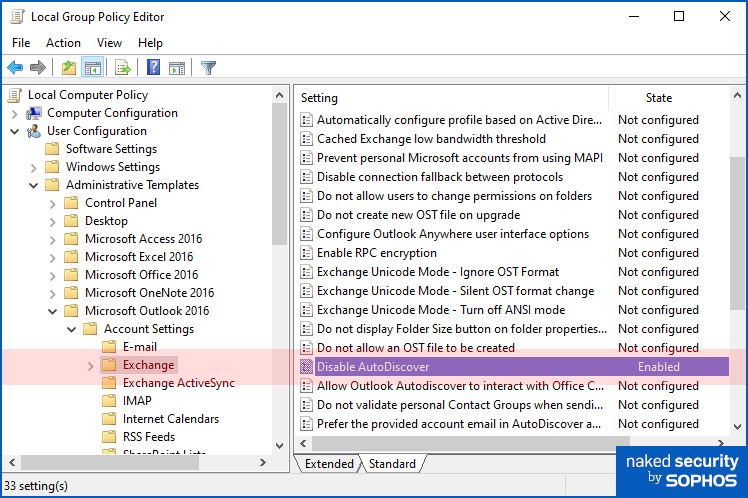Collapse the User Configuration node
The image size is (748, 498).
(14, 132)
